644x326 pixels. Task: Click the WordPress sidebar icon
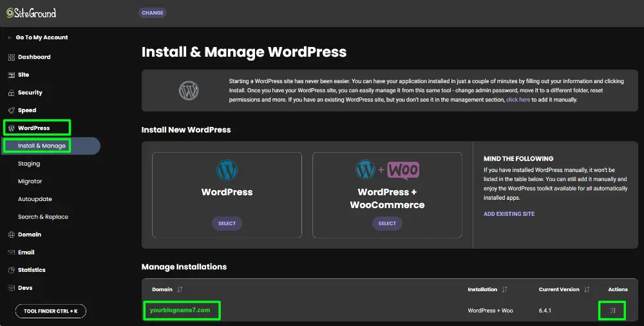pyautogui.click(x=11, y=128)
